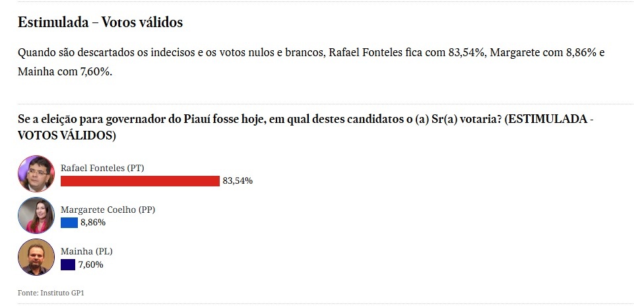
Task: Click the blue bar for Margarete Coelho
Action: click(69, 223)
